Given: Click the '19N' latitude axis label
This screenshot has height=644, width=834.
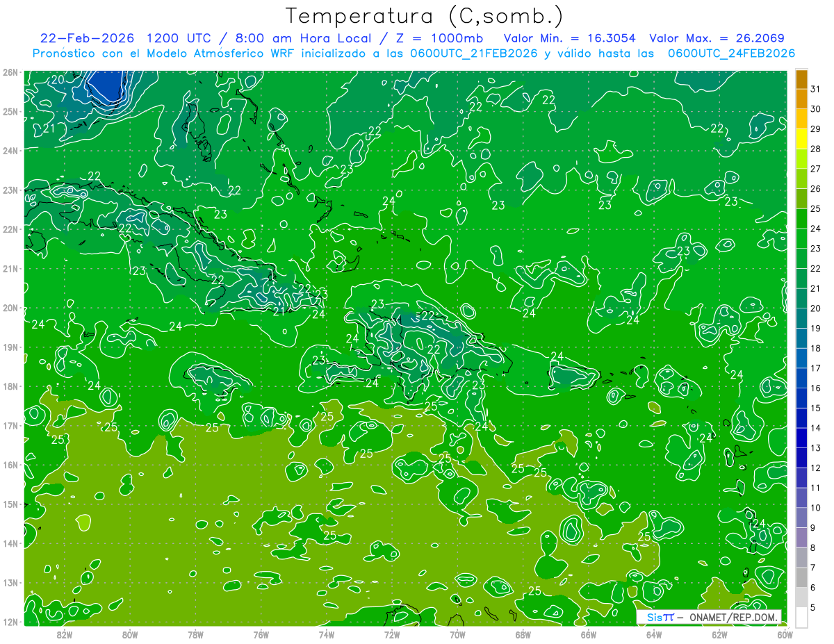Looking at the screenshot, I should (10, 347).
